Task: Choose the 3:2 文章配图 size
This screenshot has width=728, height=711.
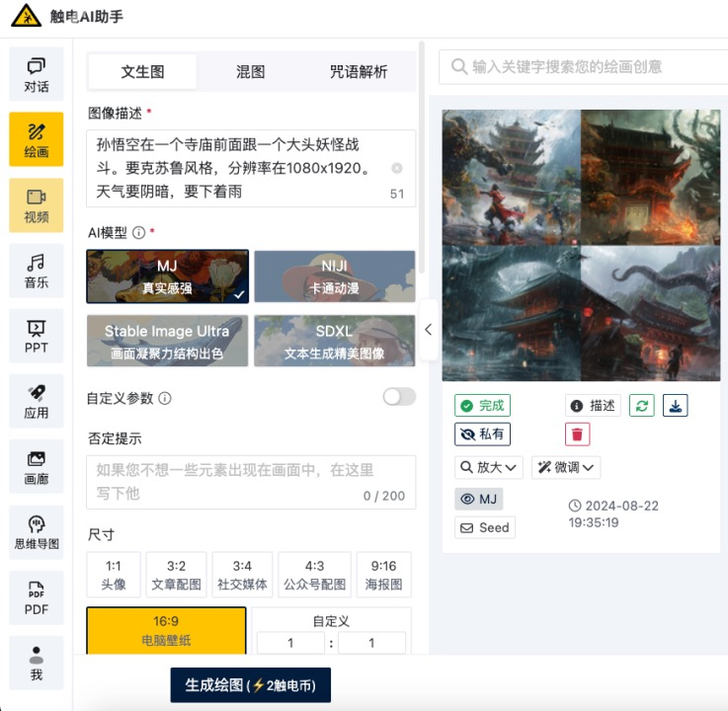Action: click(x=177, y=575)
